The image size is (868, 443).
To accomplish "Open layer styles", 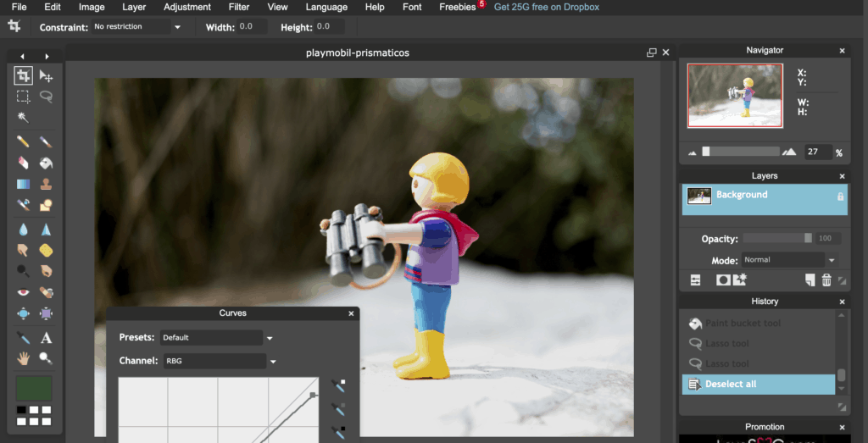I will [x=740, y=280].
